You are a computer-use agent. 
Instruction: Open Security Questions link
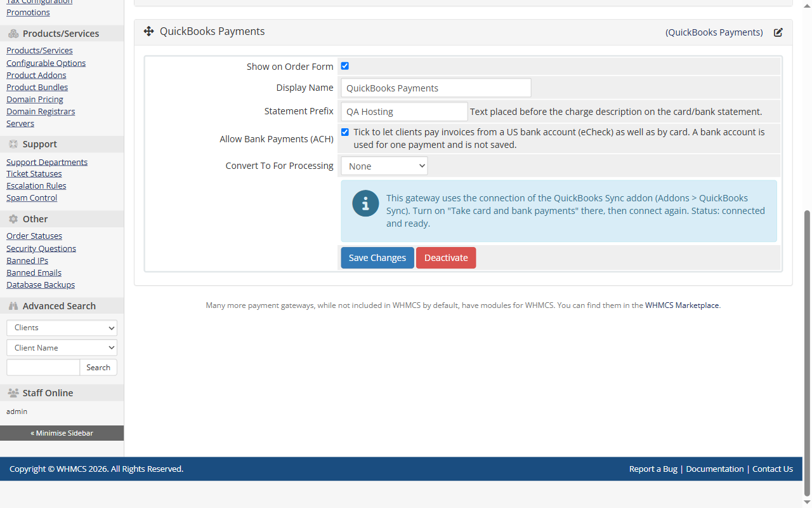(x=41, y=248)
